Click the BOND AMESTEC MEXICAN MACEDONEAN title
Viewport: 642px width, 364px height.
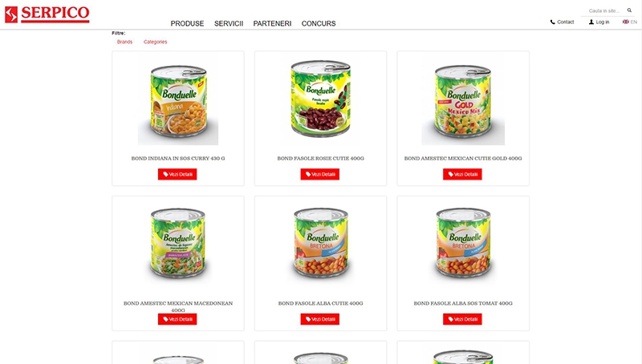point(178,306)
